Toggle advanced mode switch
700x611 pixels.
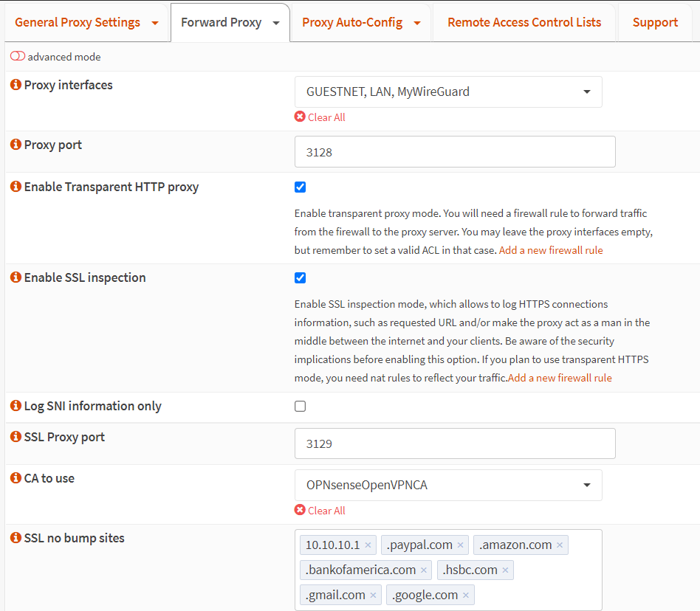point(18,57)
